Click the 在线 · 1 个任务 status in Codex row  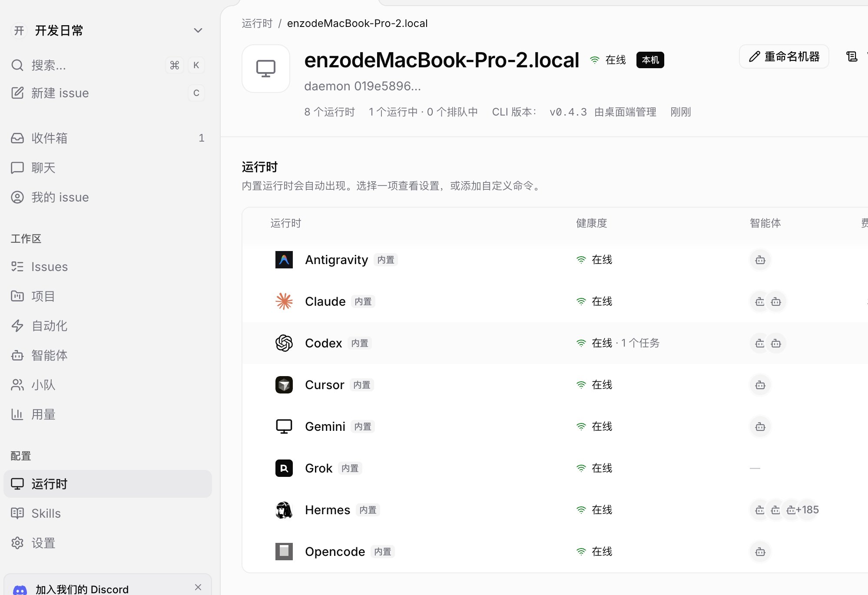pyautogui.click(x=618, y=343)
